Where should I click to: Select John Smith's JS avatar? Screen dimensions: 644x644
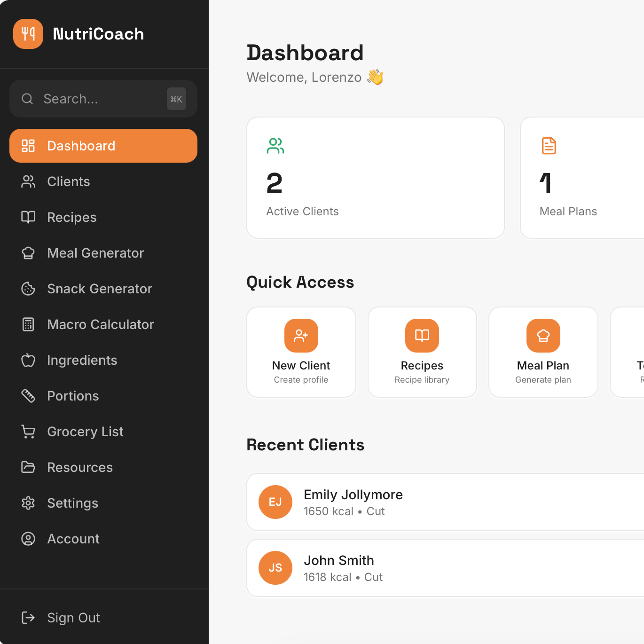pyautogui.click(x=275, y=568)
